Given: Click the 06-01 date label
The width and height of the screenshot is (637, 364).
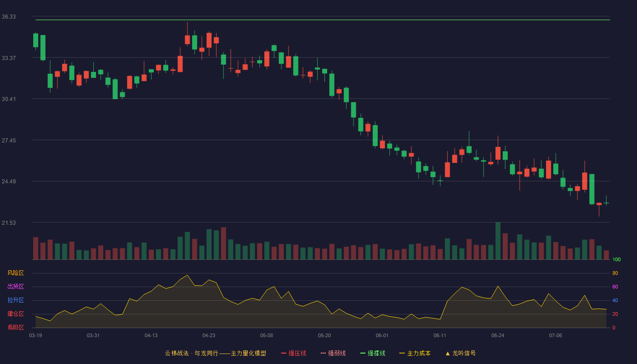Looking at the screenshot, I should 382,335.
